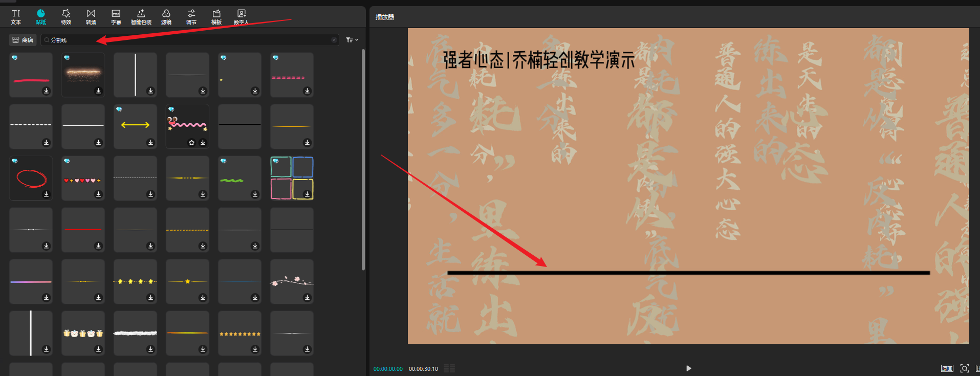Favorite the pink wavy heart sticker
This screenshot has width=980, height=376.
[191, 143]
